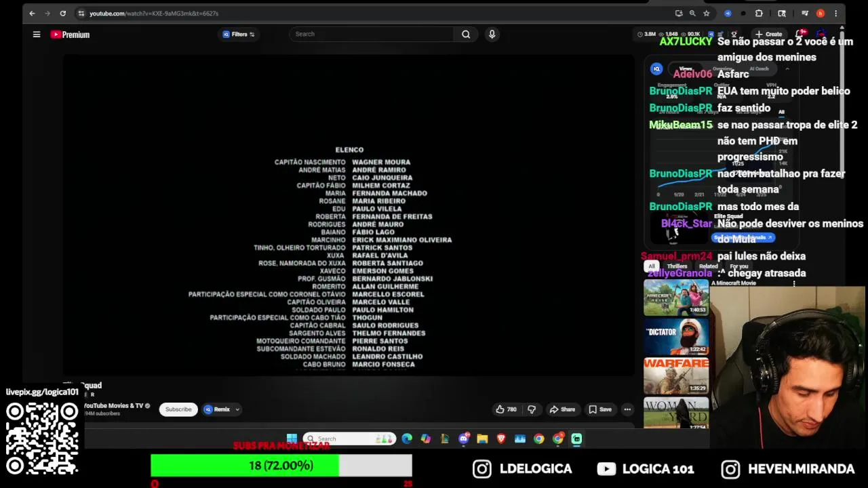Like the video with 780 likes
This screenshot has width=868, height=488.
(x=507, y=409)
